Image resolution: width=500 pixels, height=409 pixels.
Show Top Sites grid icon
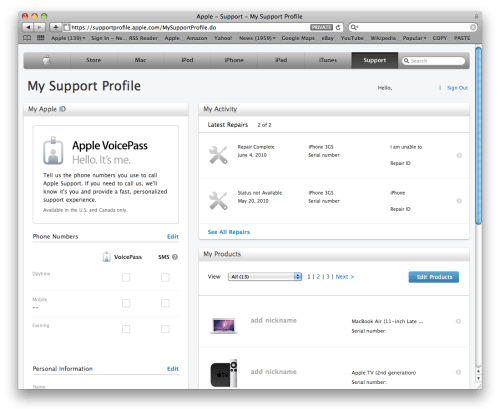click(x=40, y=38)
